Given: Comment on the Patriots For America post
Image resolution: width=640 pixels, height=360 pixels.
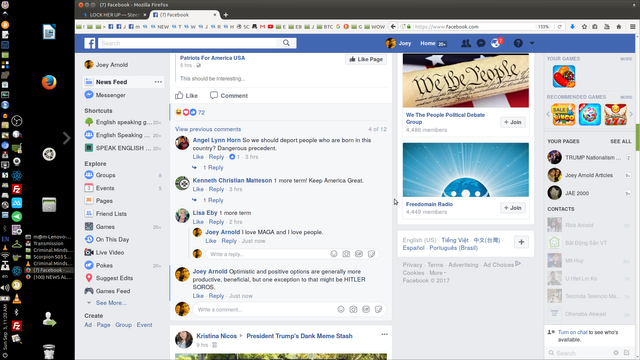Looking at the screenshot, I should point(229,96).
